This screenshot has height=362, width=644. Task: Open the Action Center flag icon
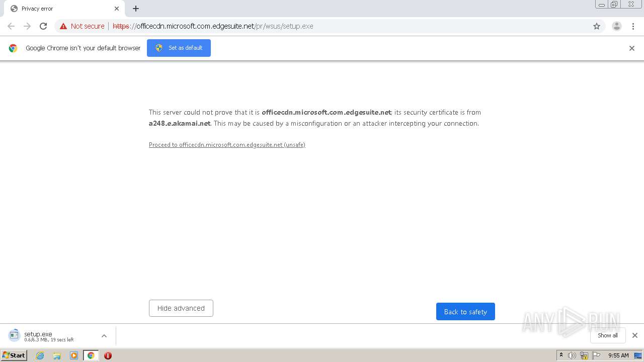pos(597,355)
